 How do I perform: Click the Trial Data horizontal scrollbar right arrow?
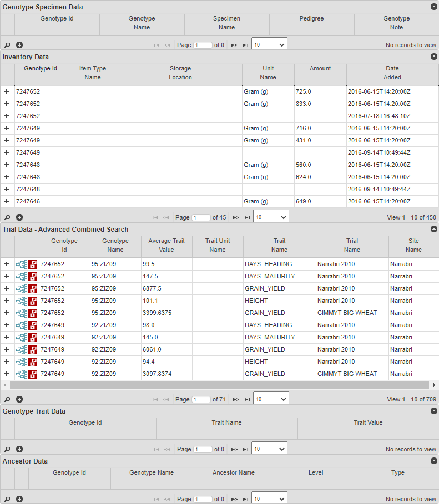tap(434, 385)
